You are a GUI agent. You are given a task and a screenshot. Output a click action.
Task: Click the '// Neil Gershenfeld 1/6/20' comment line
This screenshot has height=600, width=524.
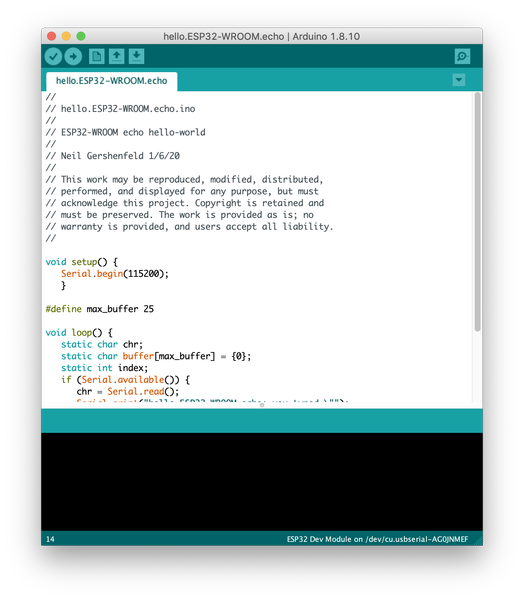113,156
